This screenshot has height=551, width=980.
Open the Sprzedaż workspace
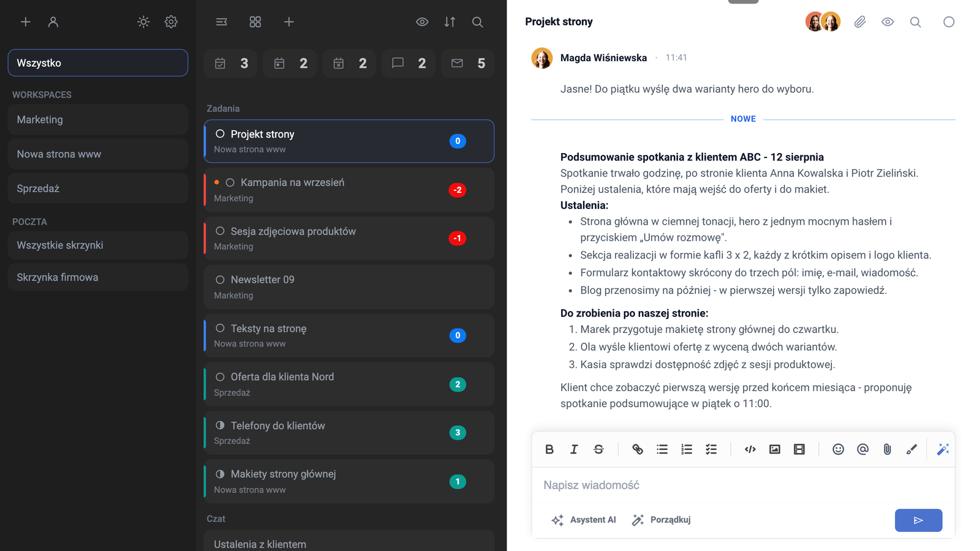pos(98,189)
